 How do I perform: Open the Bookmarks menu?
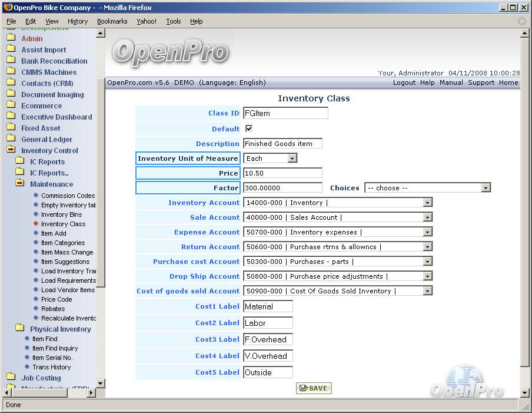[x=112, y=21]
